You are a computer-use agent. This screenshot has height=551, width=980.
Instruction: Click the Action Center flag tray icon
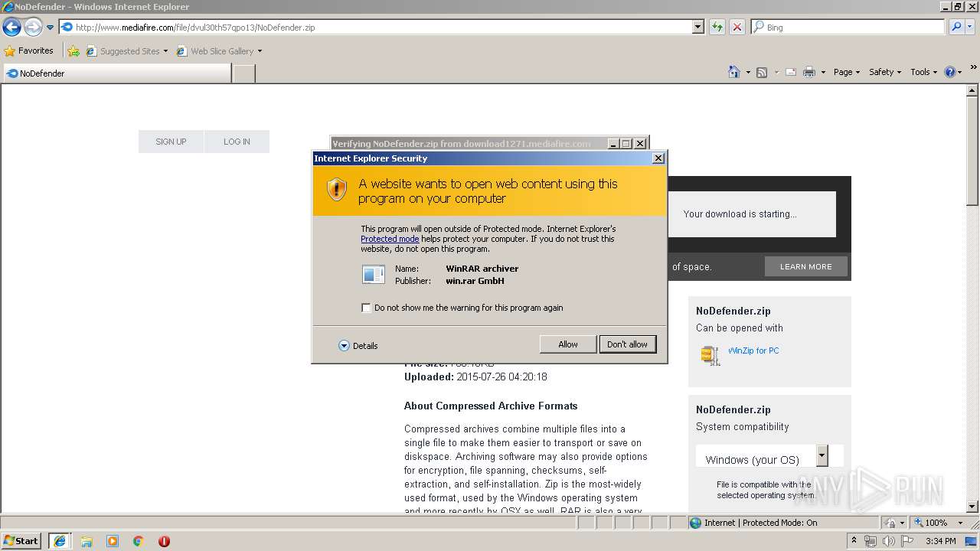907,541
